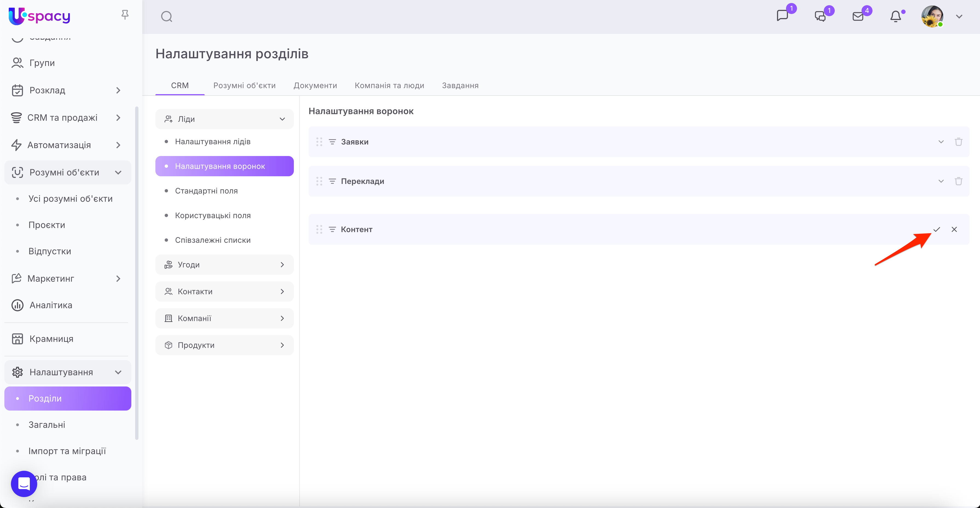Image resolution: width=980 pixels, height=508 pixels.
Task: Click the search magnifier icon
Action: pos(167,16)
